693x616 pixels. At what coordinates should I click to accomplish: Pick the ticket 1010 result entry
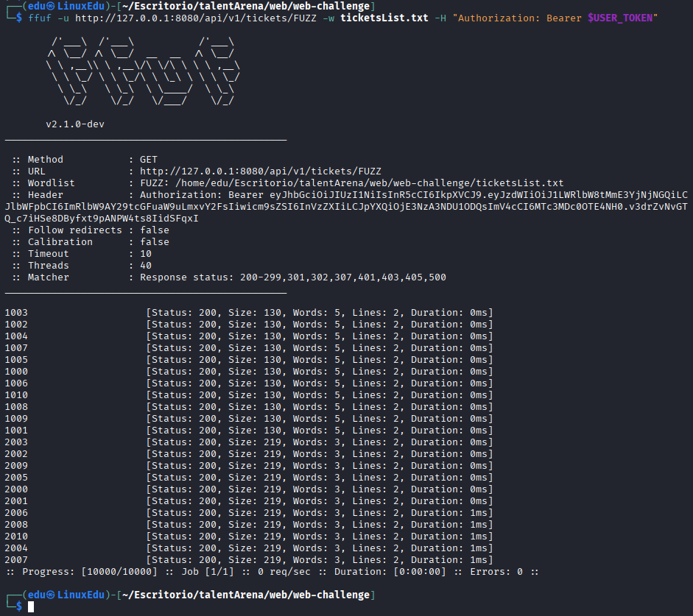pos(249,395)
